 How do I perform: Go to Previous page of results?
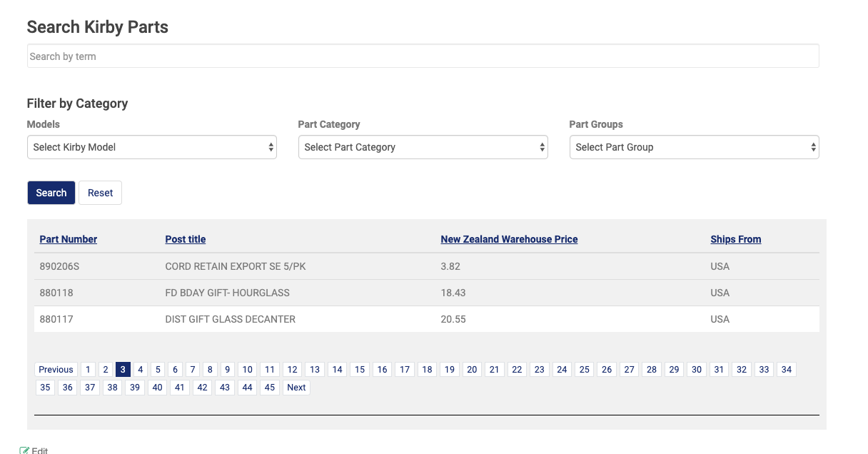coord(56,369)
